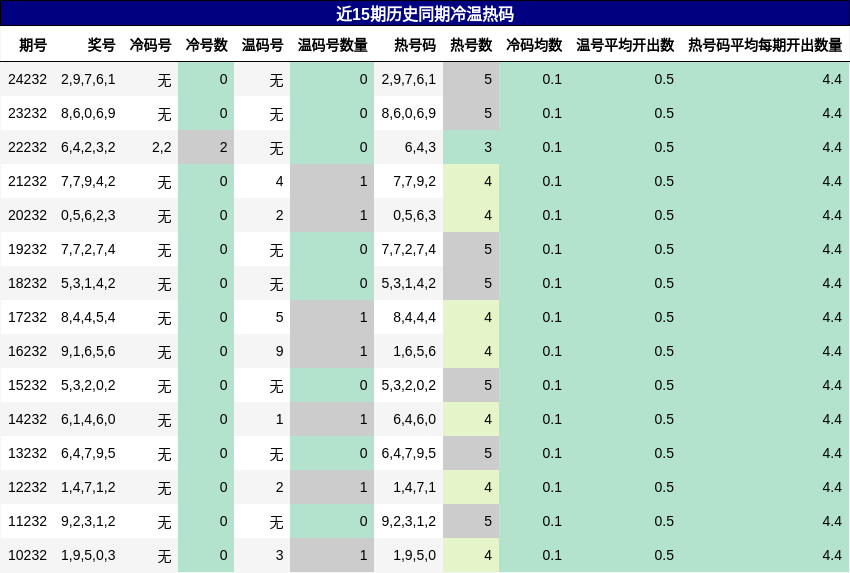850x573 pixels.
Task: Click hot count 4 in row 10232
Action: [488, 556]
